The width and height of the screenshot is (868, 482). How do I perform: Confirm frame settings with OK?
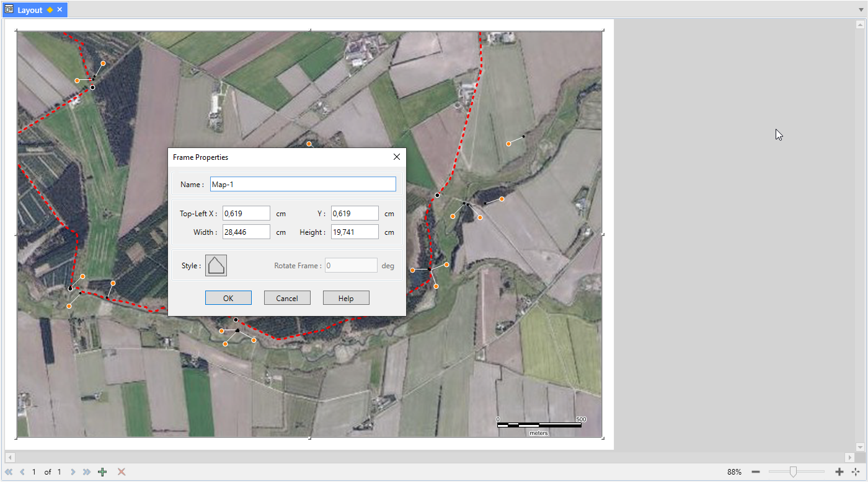pos(228,297)
